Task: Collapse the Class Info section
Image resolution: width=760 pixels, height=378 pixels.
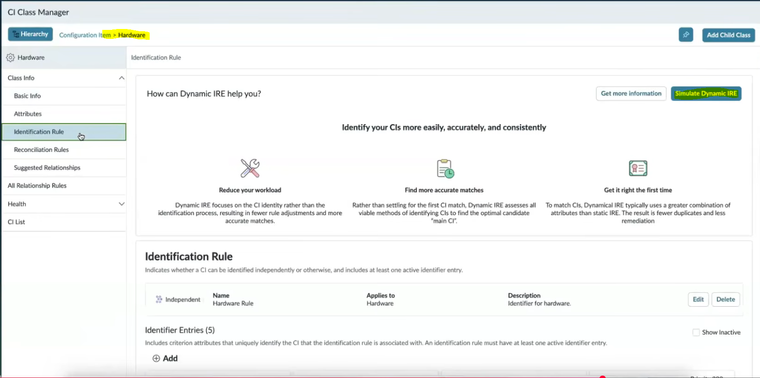Action: (x=121, y=78)
